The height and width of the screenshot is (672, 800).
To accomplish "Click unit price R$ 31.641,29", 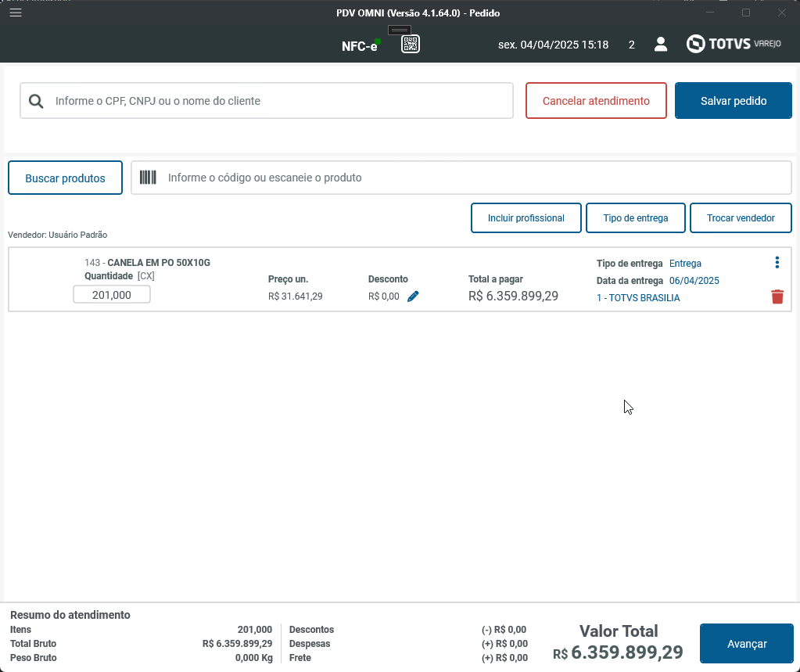I will pyautogui.click(x=296, y=296).
